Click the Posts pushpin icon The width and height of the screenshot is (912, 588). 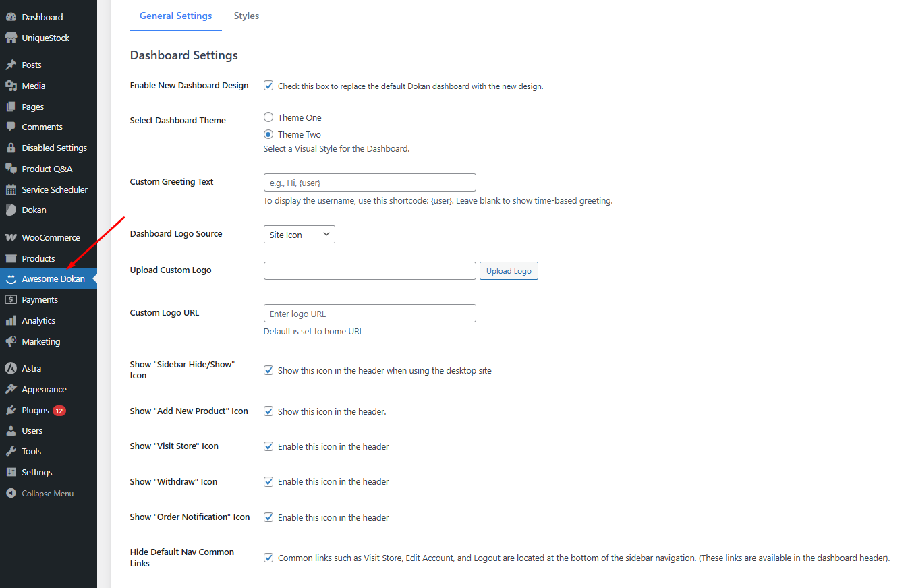[x=11, y=65]
